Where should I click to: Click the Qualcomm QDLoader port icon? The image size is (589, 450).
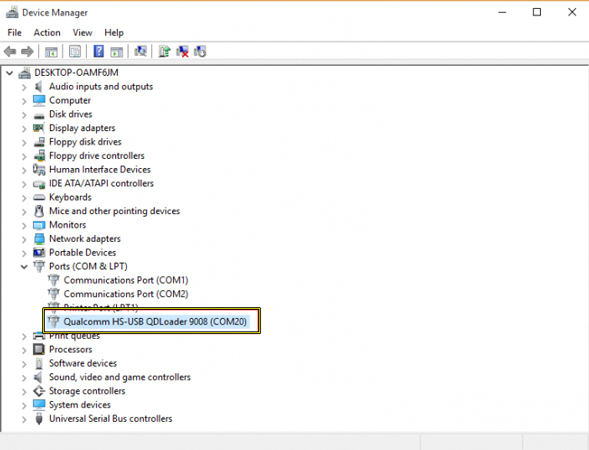54,321
